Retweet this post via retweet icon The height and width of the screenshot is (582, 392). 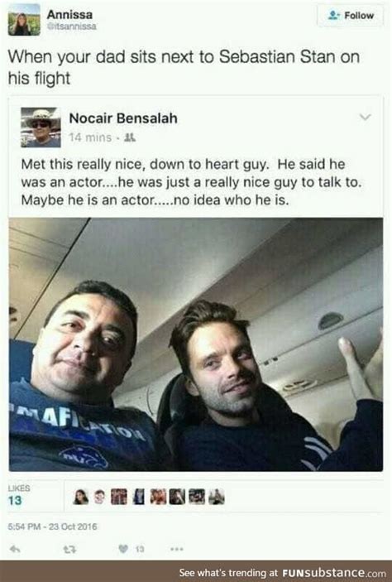[x=69, y=549]
